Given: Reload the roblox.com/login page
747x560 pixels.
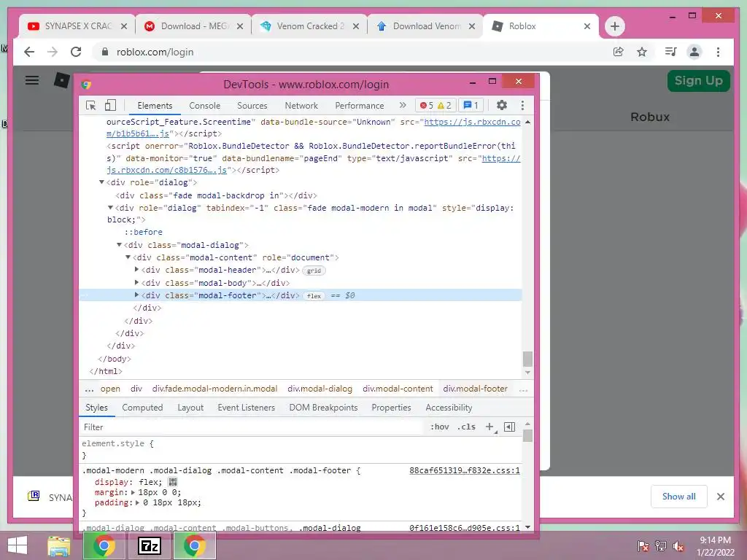Looking at the screenshot, I should (76, 52).
